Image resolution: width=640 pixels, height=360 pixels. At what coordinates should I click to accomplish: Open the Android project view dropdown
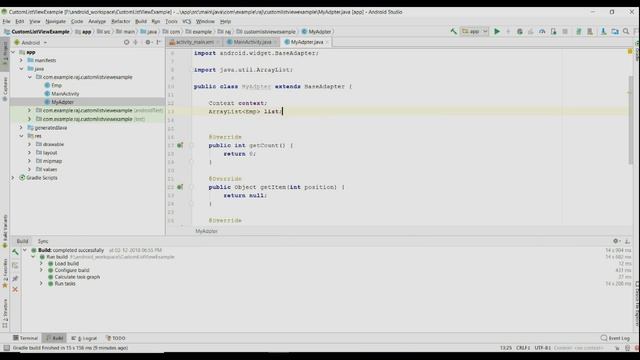click(31, 42)
